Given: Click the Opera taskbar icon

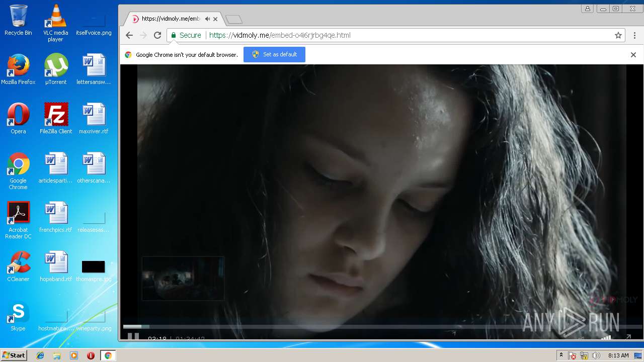Looking at the screenshot, I should pyautogui.click(x=91, y=355).
